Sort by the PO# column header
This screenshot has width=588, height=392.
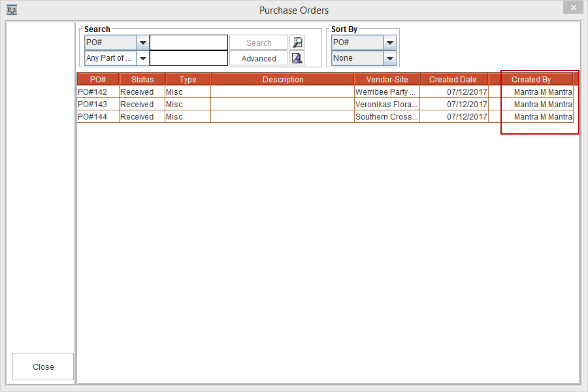pos(98,80)
